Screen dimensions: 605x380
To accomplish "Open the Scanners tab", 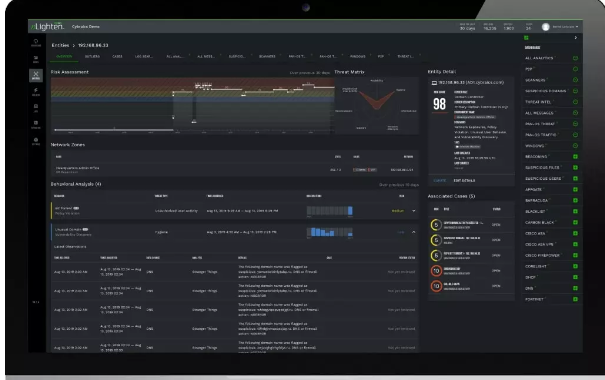I will click(x=267, y=56).
